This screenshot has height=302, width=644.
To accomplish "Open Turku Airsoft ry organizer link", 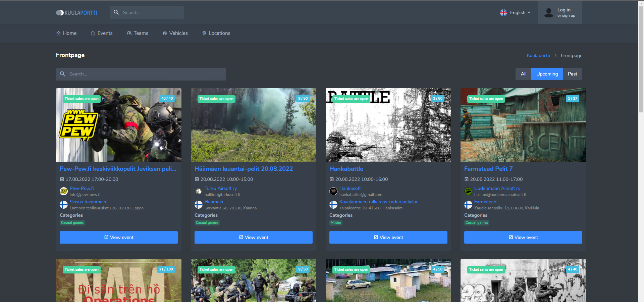I will pyautogui.click(x=221, y=188).
